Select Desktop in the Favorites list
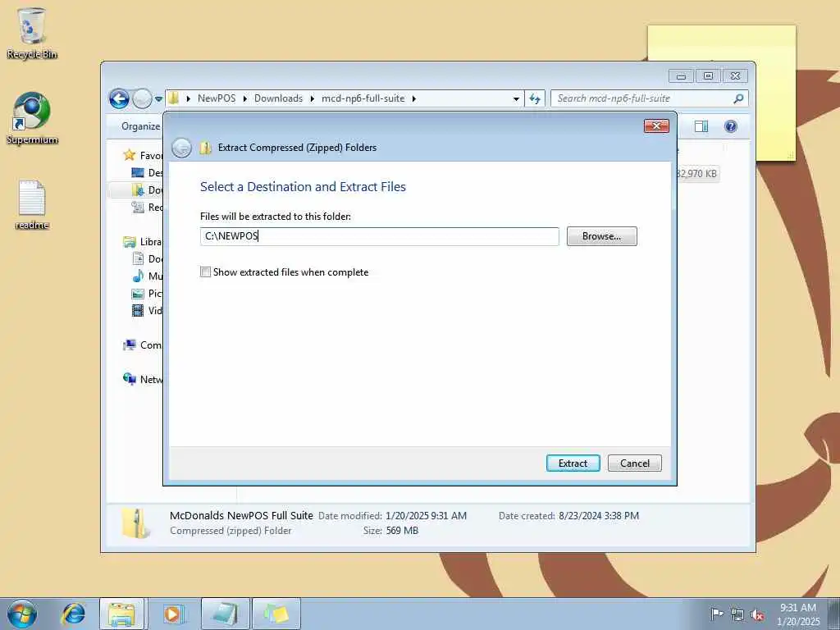The image size is (840, 630). [x=148, y=172]
